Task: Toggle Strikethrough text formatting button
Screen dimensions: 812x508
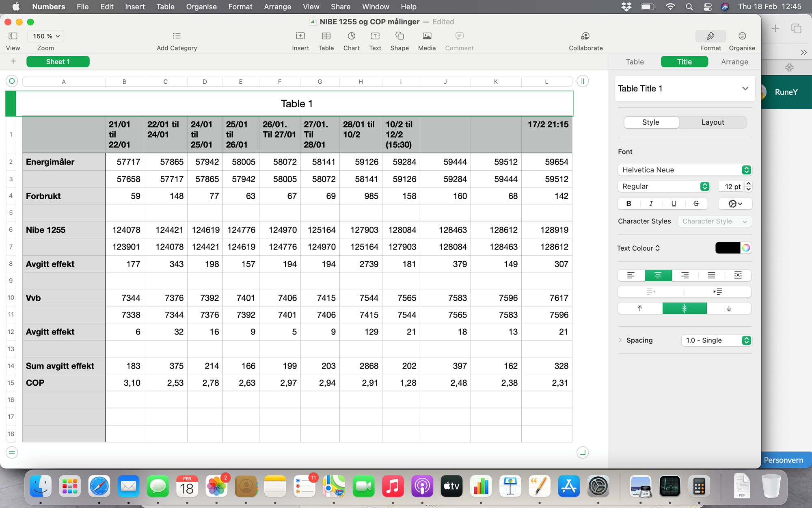Action: pos(695,204)
